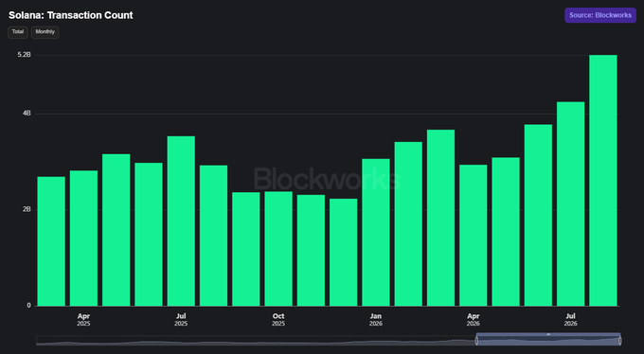Screen dimensions: 644x354
Task: Open the Source: Blockworks link
Action: [600, 15]
